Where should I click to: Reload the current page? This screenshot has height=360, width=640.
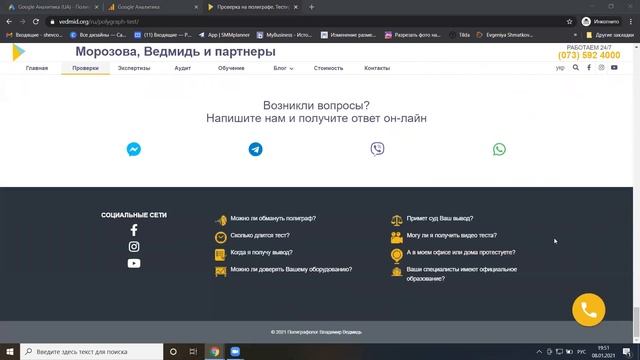36,22
